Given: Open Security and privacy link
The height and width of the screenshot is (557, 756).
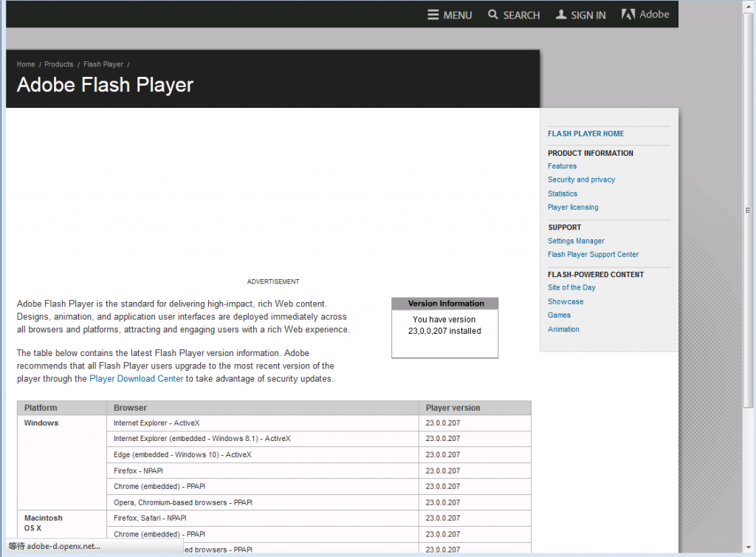Looking at the screenshot, I should coord(582,180).
